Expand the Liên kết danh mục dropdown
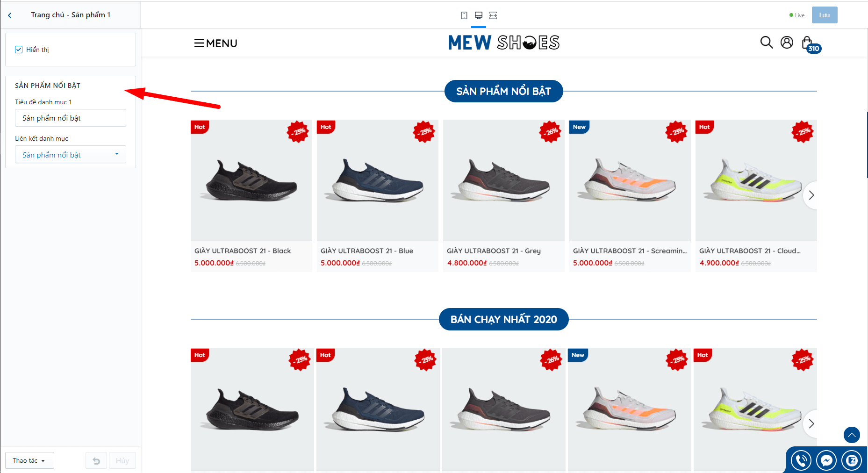The image size is (868, 473). tap(71, 155)
